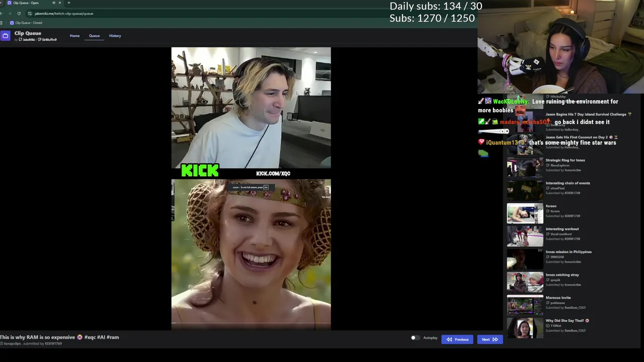Viewport: 644px width, 362px height.
Task: Open the 'Morocco invite' clip thumbnail
Action: coord(525,305)
